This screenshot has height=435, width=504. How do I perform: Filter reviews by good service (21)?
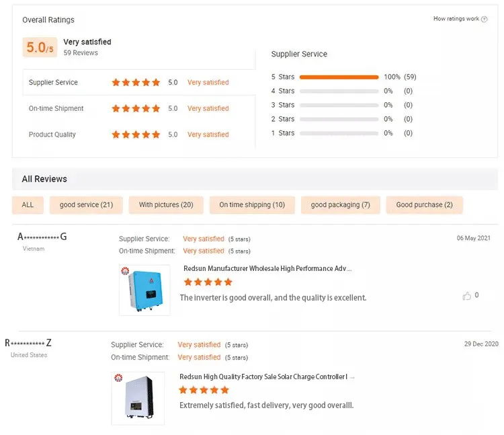pyautogui.click(x=86, y=205)
